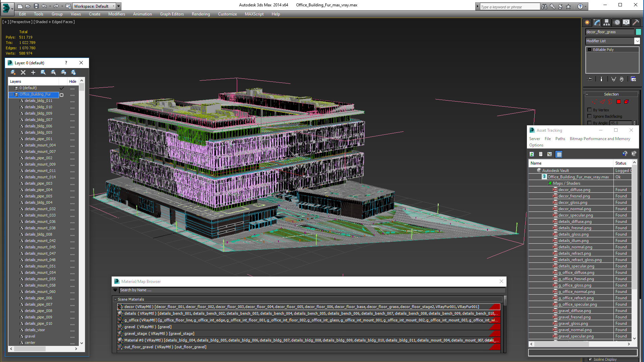
Task: Open the Modify command panel tab
Action: [597, 22]
